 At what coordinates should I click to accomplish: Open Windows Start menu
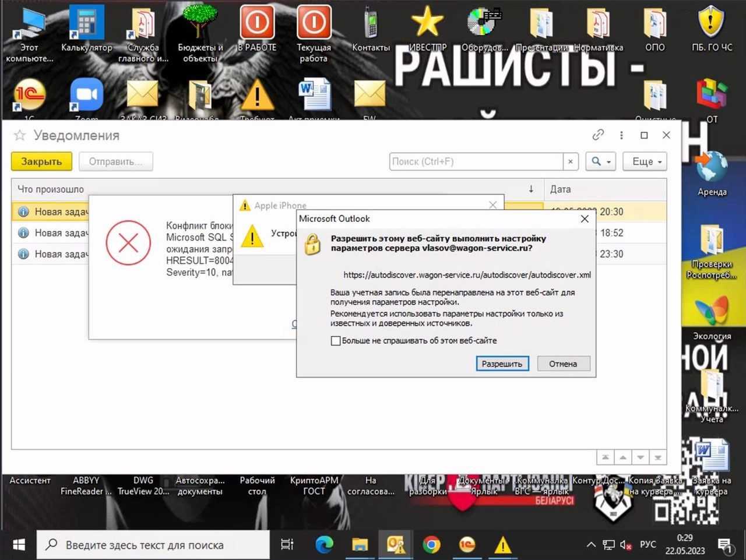(x=19, y=545)
